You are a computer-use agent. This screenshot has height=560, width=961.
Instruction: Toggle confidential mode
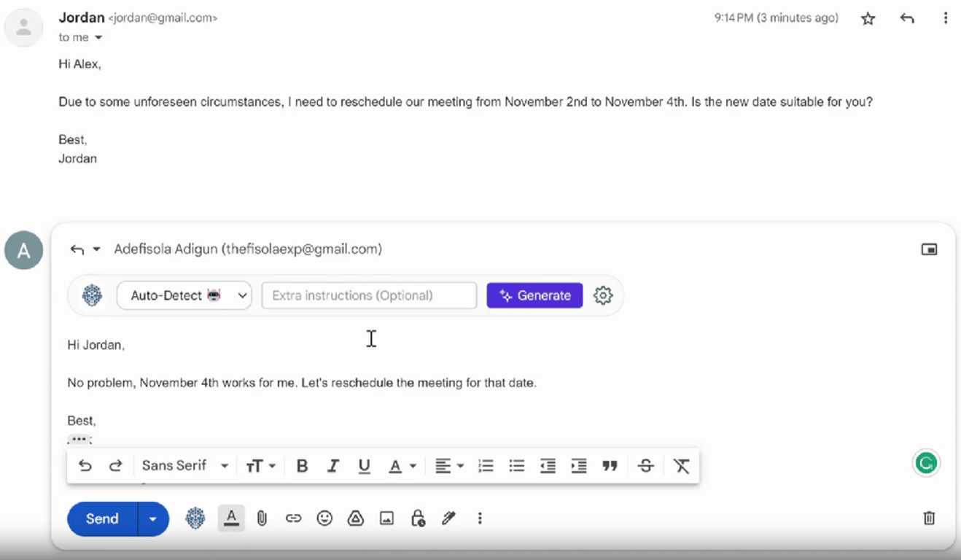click(418, 518)
